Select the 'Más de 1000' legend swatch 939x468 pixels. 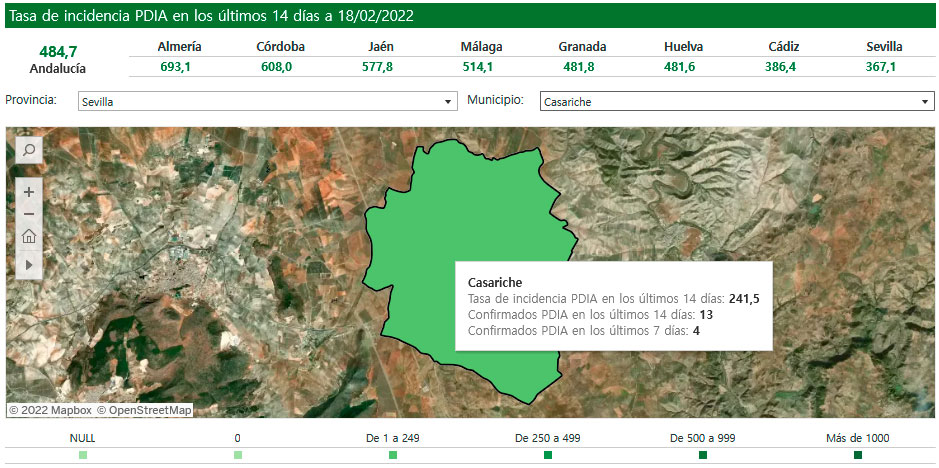(858, 455)
